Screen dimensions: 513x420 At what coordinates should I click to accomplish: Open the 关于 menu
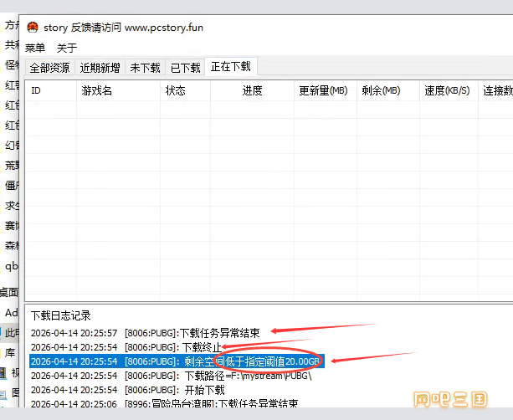coord(67,48)
